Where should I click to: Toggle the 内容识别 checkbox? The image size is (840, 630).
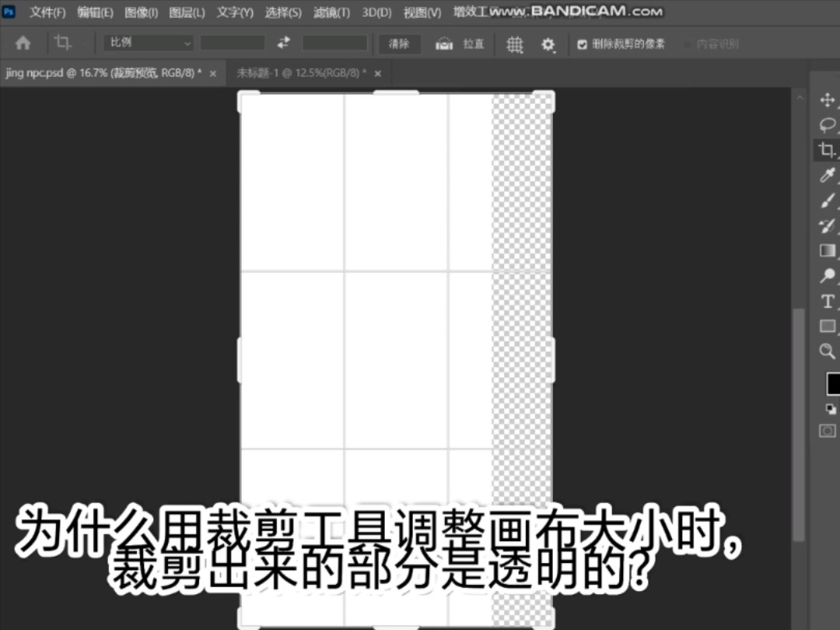point(687,44)
